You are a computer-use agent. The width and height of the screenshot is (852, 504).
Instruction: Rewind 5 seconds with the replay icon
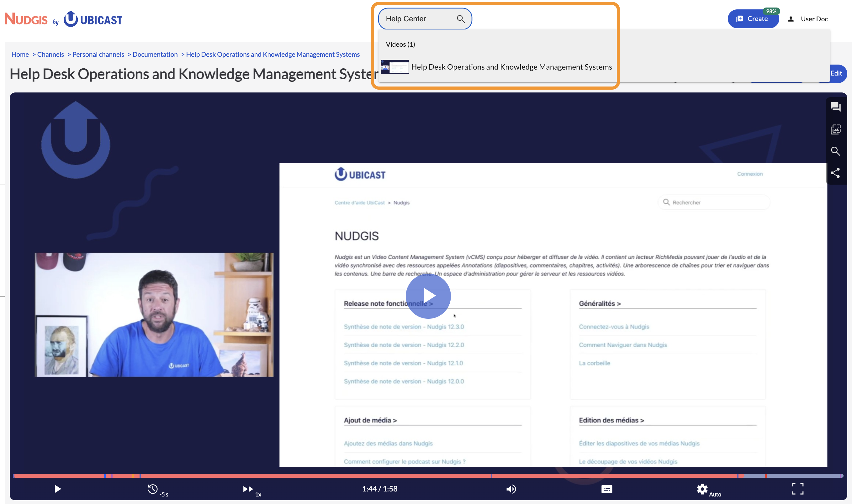coord(153,489)
